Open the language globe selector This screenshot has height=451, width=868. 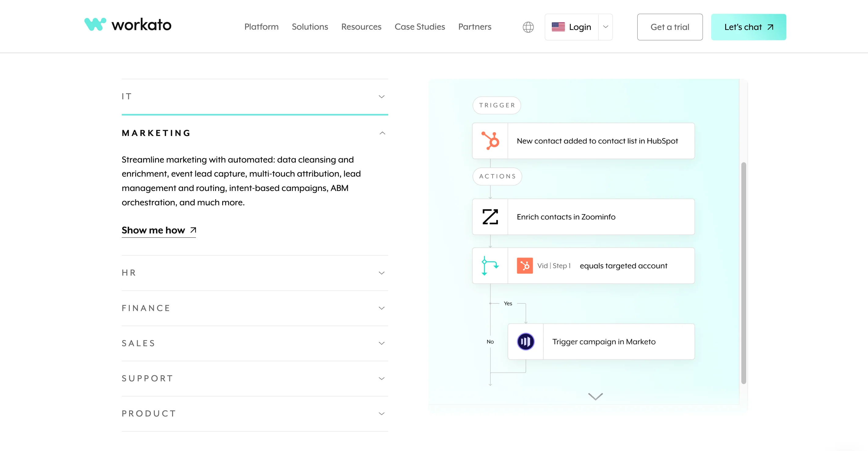pos(528,27)
